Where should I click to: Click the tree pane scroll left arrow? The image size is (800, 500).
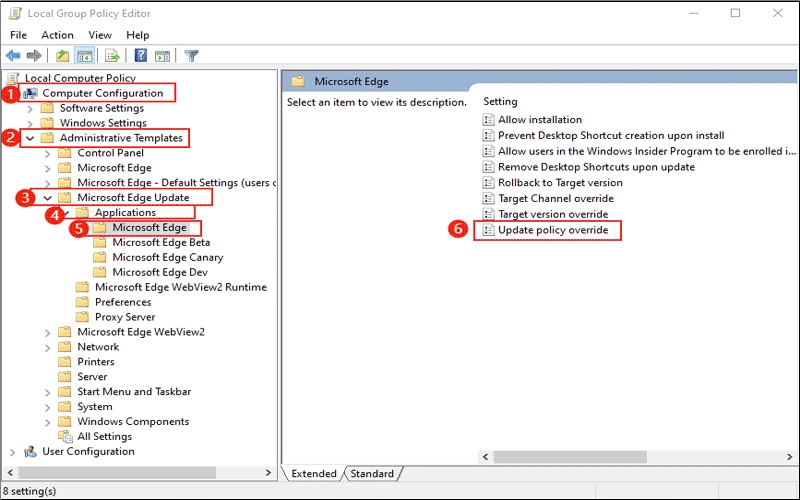[10, 473]
